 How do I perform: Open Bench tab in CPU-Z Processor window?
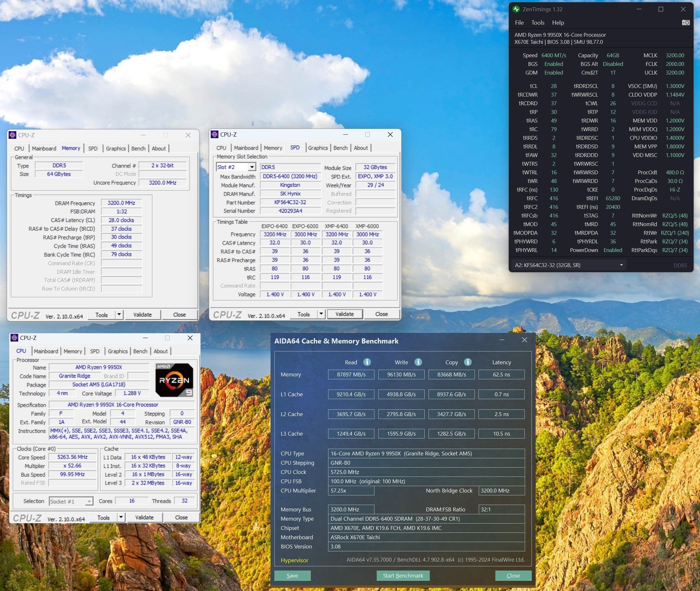(x=140, y=351)
